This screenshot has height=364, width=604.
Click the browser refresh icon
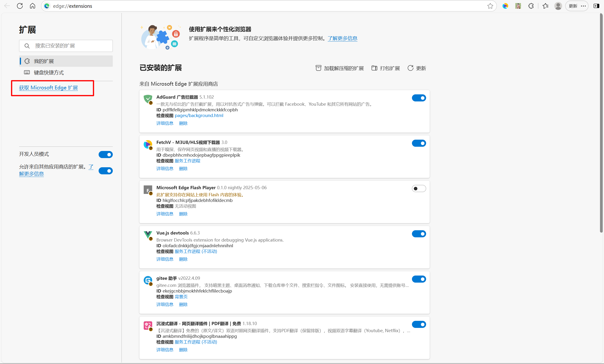coord(20,6)
